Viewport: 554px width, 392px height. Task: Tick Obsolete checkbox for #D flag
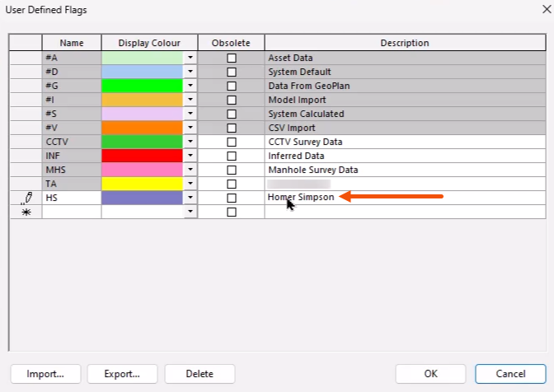point(232,72)
